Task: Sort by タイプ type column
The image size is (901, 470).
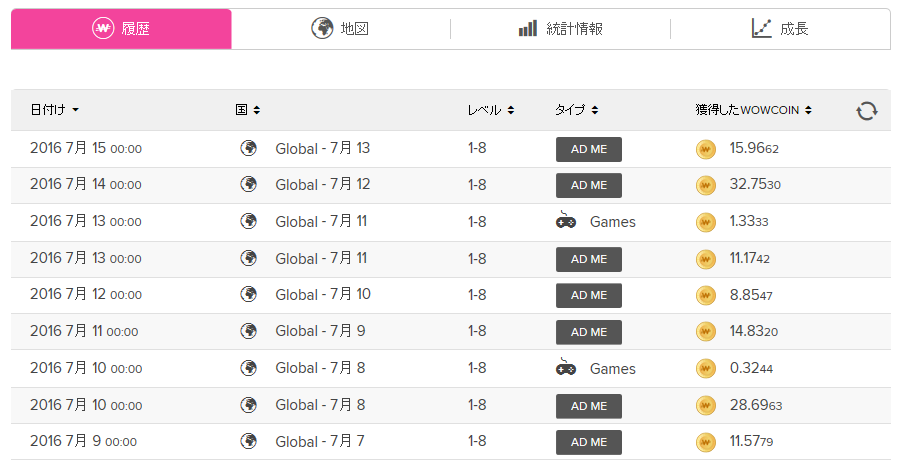Action: 576,110
